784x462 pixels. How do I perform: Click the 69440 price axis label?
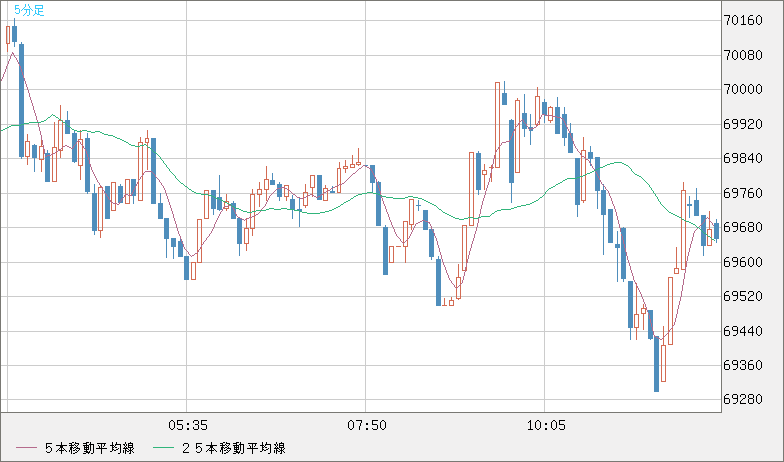(743, 331)
